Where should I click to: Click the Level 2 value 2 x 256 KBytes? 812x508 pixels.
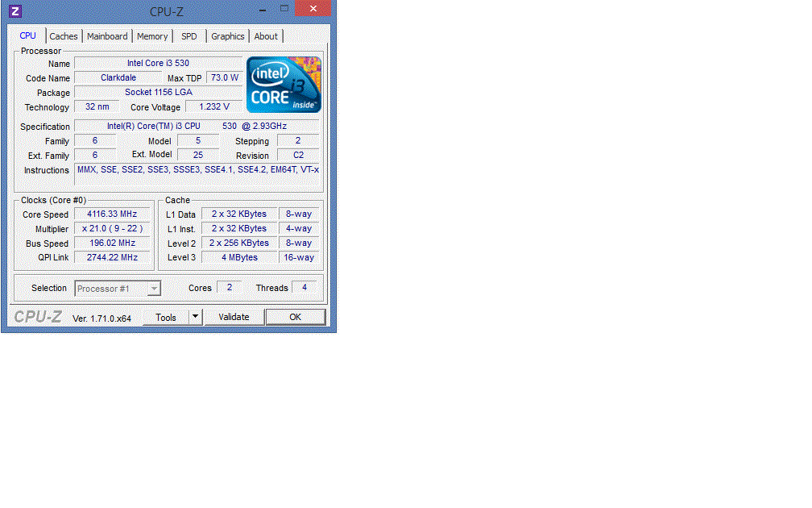pos(239,244)
